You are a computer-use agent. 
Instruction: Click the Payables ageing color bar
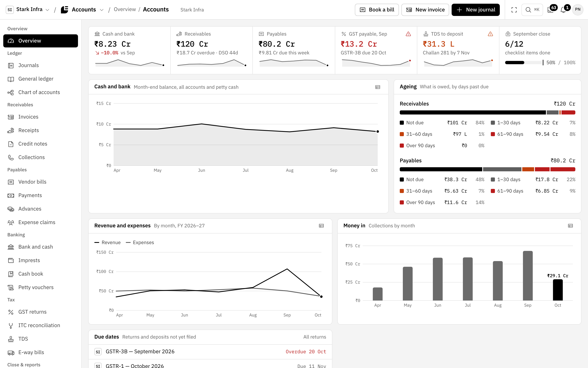coord(487,169)
